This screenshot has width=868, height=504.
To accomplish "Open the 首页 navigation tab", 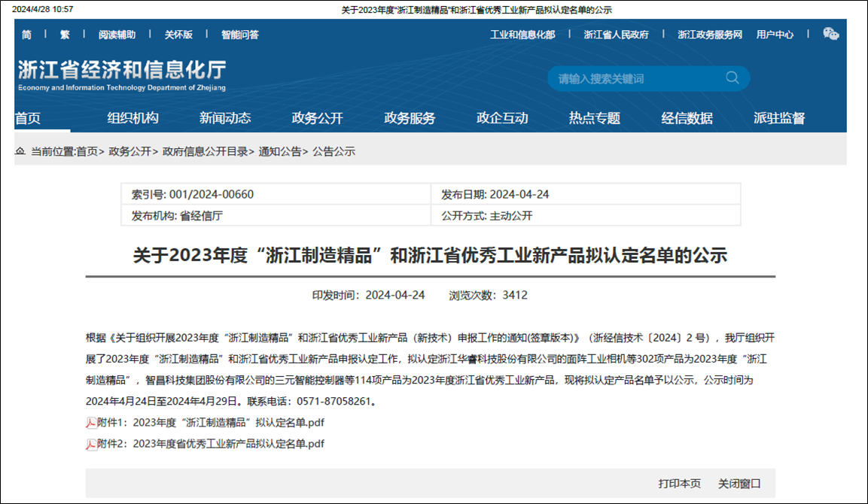I will (x=28, y=118).
